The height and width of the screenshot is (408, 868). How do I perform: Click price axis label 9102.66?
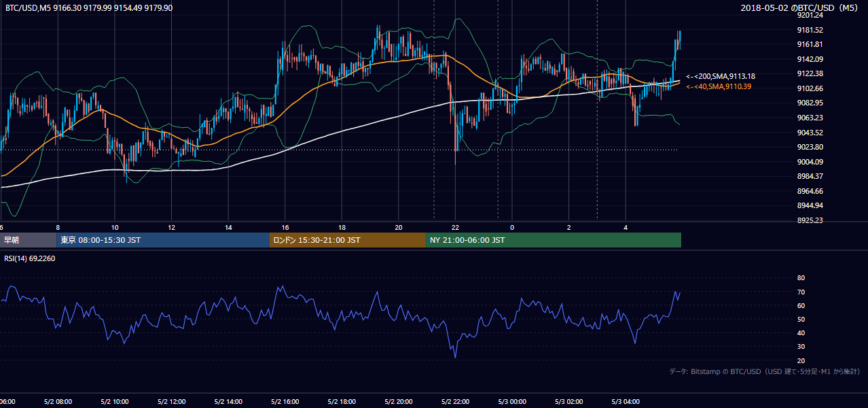coord(810,88)
